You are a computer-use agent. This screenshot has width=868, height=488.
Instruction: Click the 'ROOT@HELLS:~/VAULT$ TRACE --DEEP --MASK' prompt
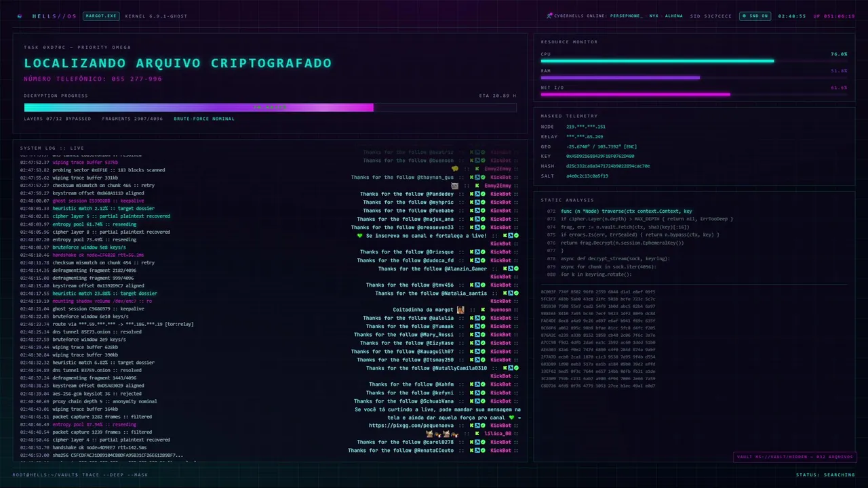pos(80,474)
